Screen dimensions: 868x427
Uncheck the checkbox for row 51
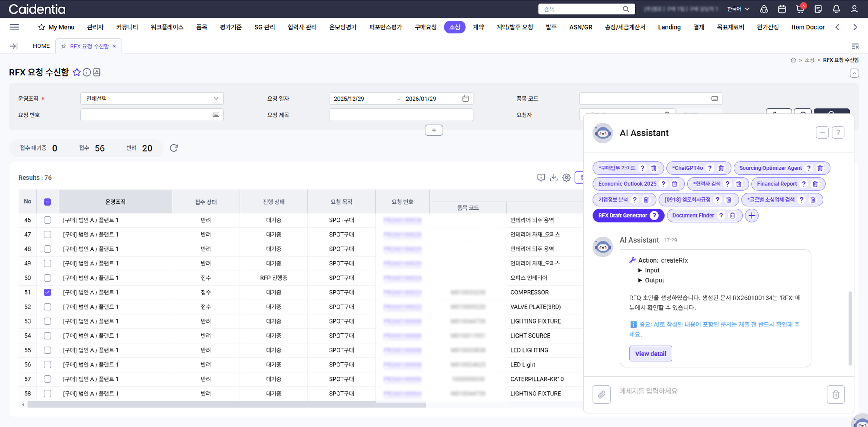[47, 292]
